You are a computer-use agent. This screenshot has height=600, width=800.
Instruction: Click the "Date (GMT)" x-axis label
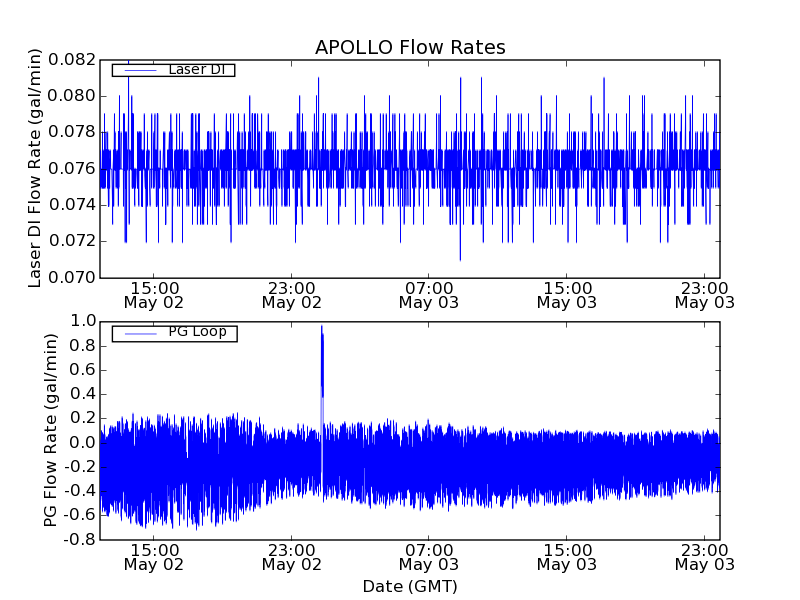(410, 586)
